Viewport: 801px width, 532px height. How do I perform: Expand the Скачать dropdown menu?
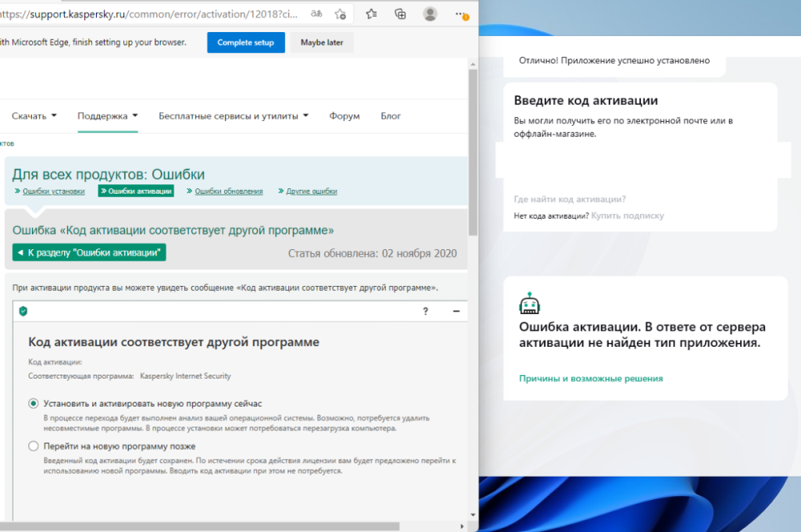tap(34, 116)
